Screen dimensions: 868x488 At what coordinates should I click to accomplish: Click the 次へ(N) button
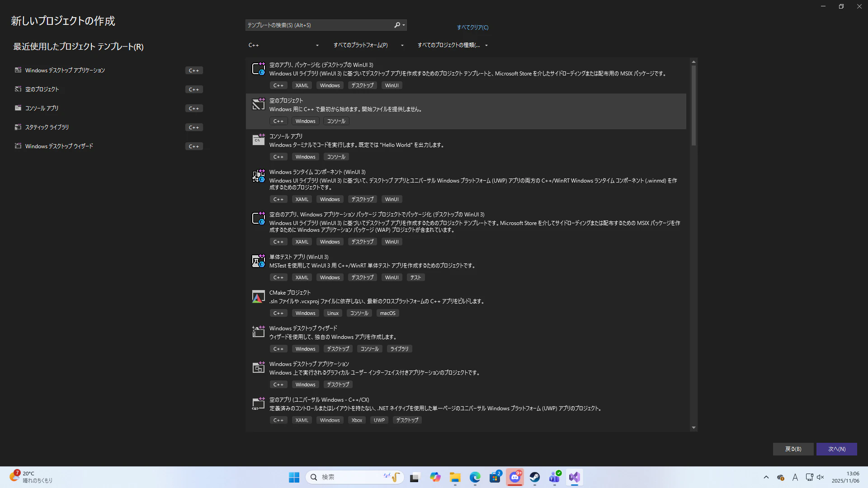click(836, 449)
